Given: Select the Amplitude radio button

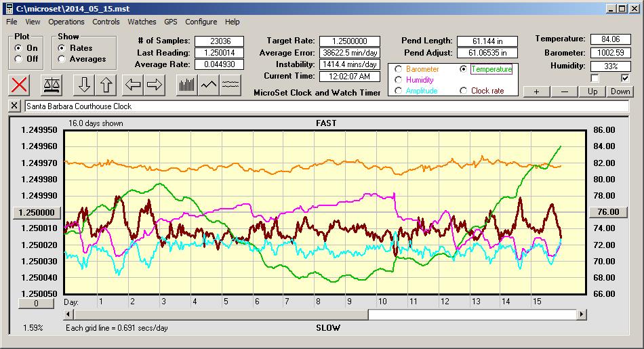Looking at the screenshot, I should coord(398,91).
